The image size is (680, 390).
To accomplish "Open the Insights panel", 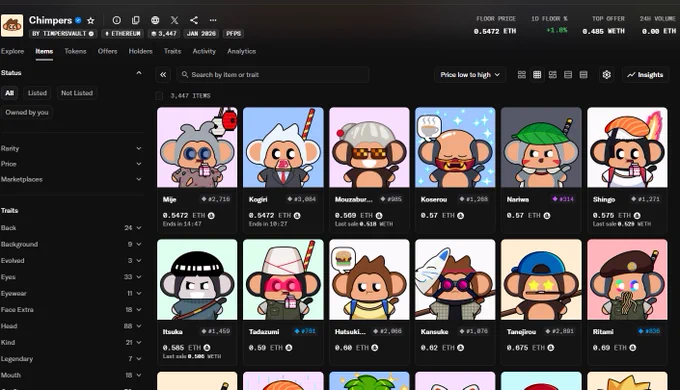I will pyautogui.click(x=645, y=75).
